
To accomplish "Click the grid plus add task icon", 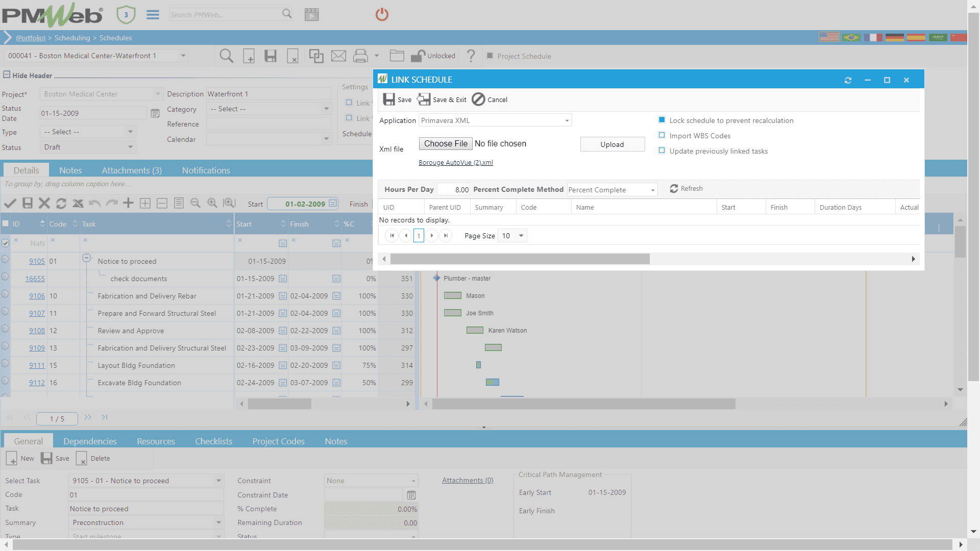I will click(x=128, y=203).
